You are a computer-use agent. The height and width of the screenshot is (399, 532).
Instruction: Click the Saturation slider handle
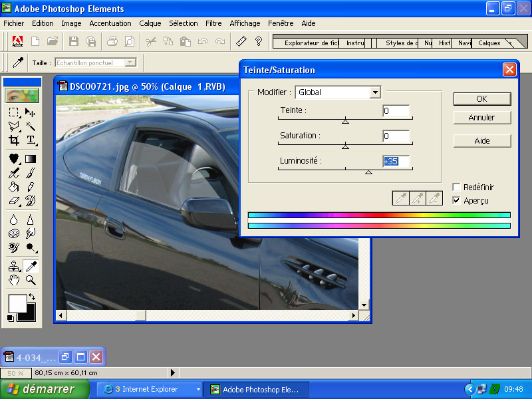click(x=345, y=146)
